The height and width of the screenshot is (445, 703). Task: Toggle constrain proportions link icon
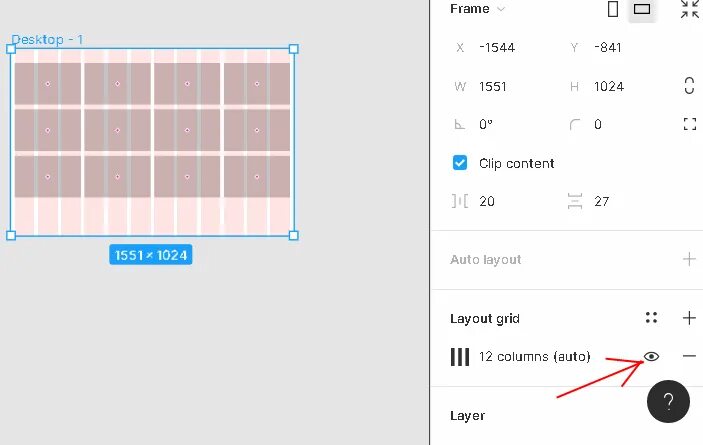tap(690, 86)
